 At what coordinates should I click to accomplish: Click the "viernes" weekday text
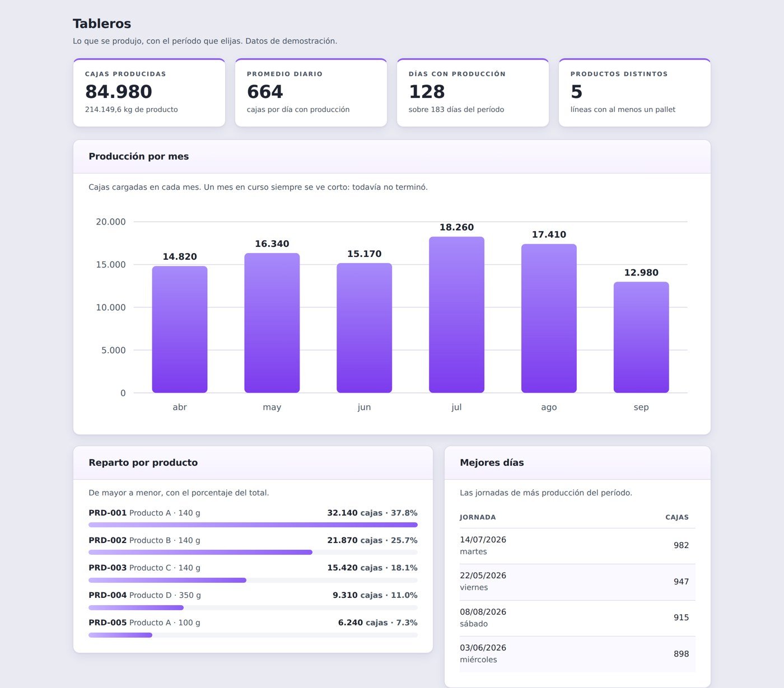tap(474, 587)
